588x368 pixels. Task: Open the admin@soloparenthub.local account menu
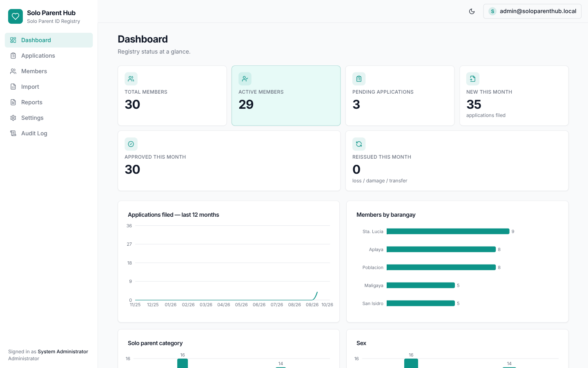532,11
